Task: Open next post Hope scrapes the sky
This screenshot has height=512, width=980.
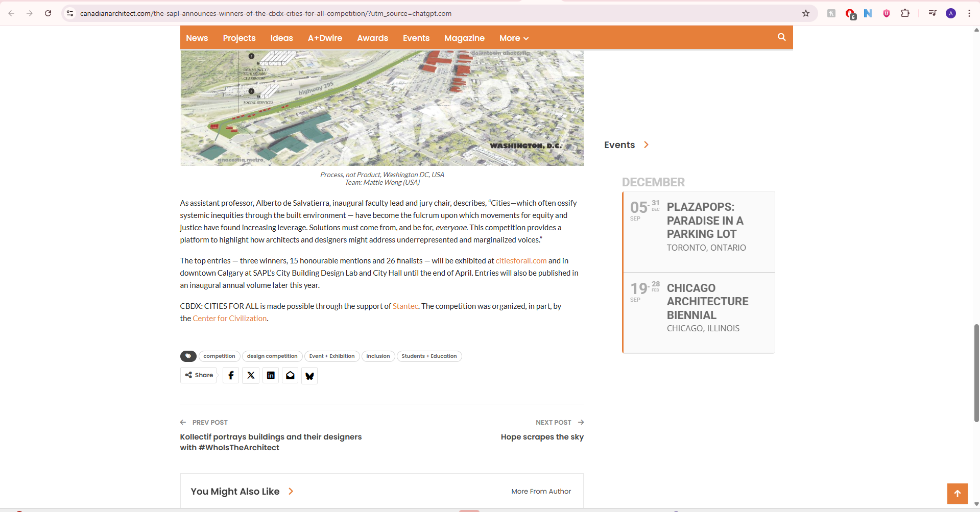Action: [542, 436]
